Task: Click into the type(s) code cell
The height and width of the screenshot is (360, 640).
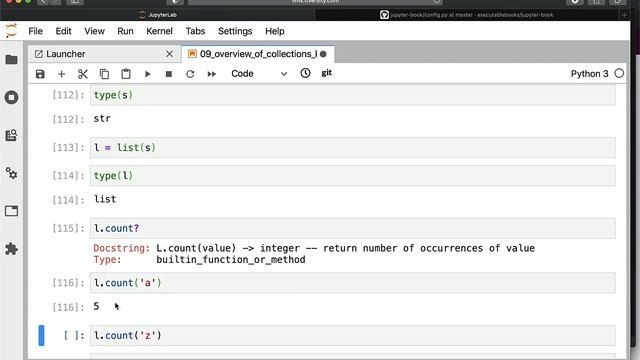Action: coord(353,95)
